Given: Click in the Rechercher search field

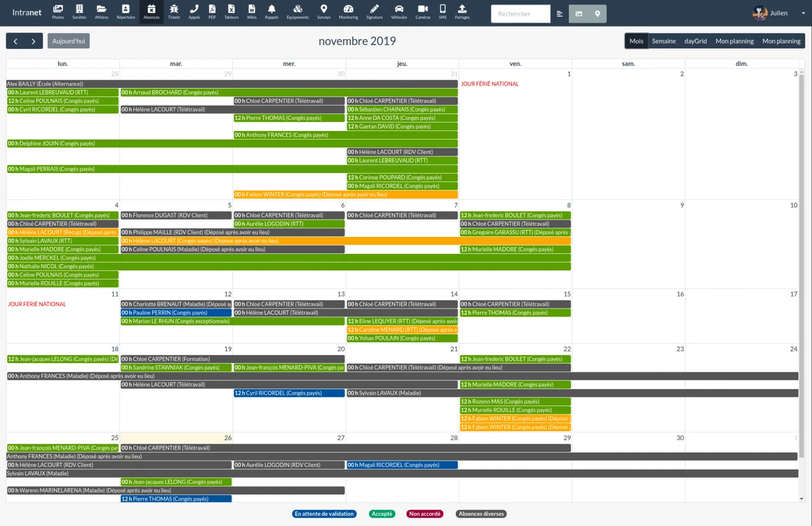Looking at the screenshot, I should pyautogui.click(x=521, y=14).
